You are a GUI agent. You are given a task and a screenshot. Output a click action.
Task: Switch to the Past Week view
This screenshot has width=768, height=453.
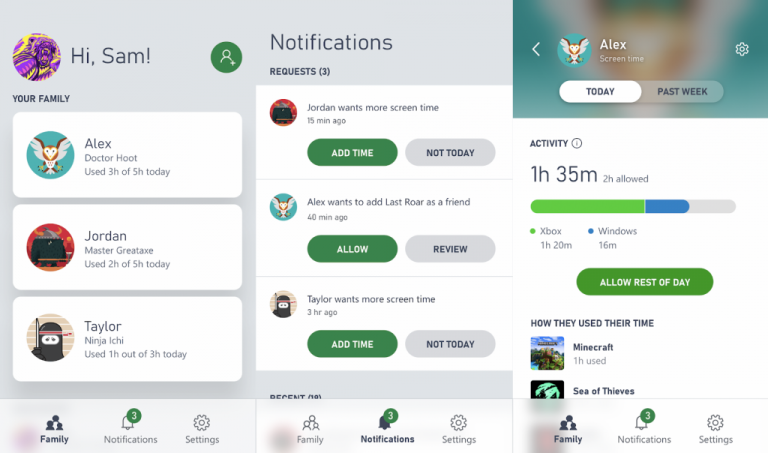(x=682, y=92)
